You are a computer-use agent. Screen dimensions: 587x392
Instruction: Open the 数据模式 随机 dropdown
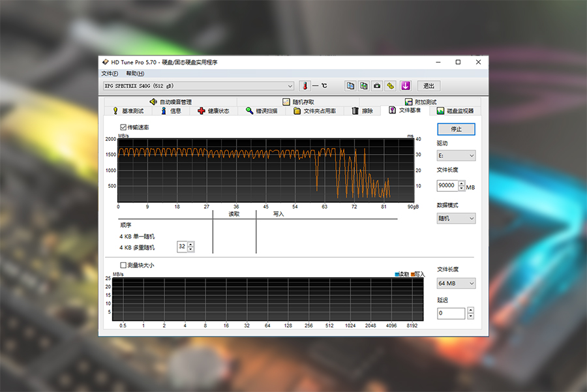[456, 219]
